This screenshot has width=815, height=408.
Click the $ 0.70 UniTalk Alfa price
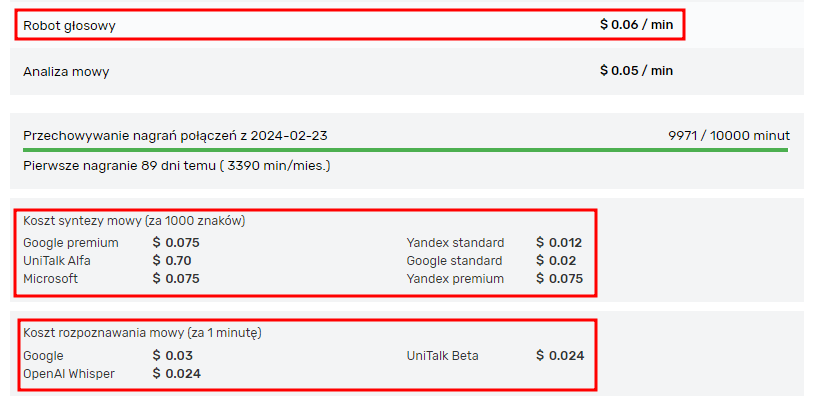tap(172, 261)
